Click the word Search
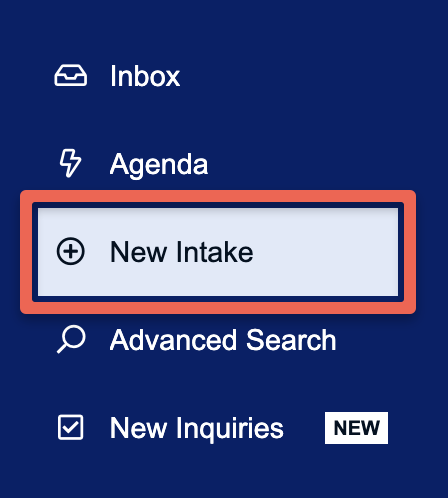Screen dimensions: 448x498 point(291,340)
